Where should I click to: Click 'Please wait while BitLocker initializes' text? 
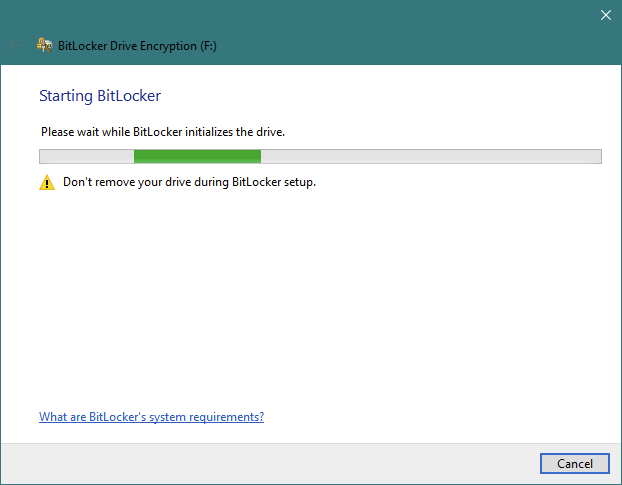163,132
